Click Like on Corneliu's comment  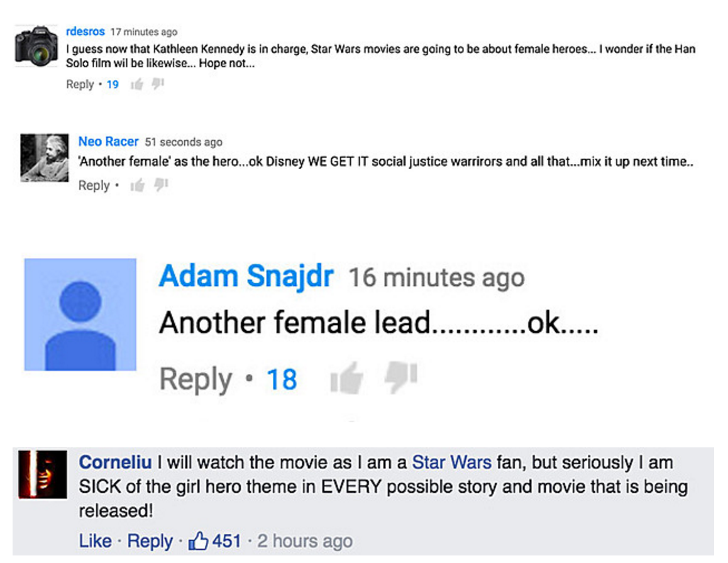tap(96, 541)
